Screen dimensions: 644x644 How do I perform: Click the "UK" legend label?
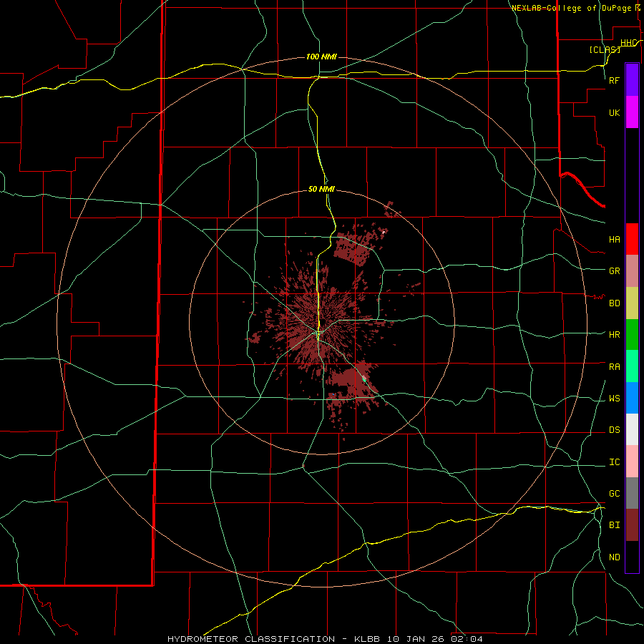(614, 113)
